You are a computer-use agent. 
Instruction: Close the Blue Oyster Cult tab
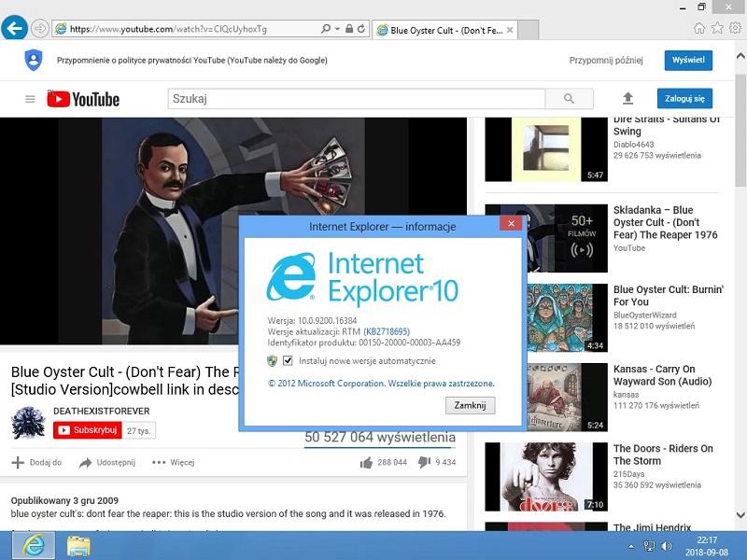coord(510,30)
